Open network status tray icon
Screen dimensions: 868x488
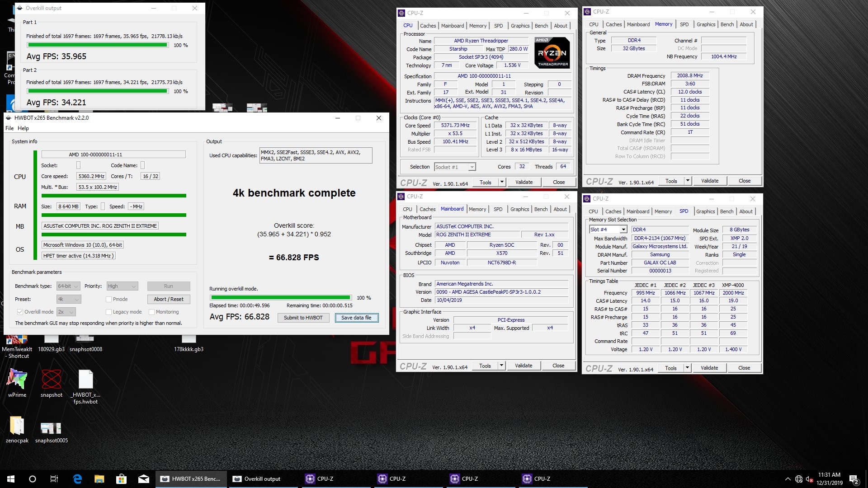click(799, 479)
